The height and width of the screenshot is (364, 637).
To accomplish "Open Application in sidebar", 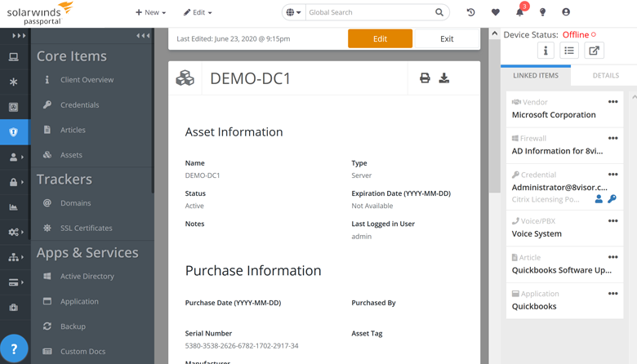I will pyautogui.click(x=79, y=301).
